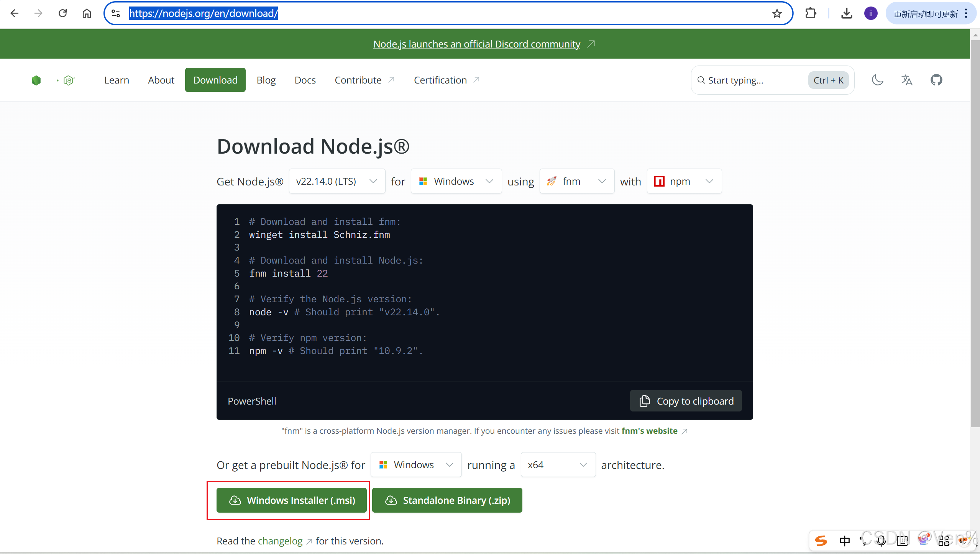Open the language translation icon
This screenshot has width=980, height=554.
point(907,80)
